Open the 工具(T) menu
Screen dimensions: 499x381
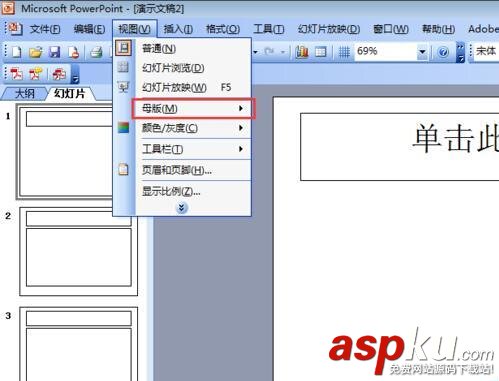[269, 29]
